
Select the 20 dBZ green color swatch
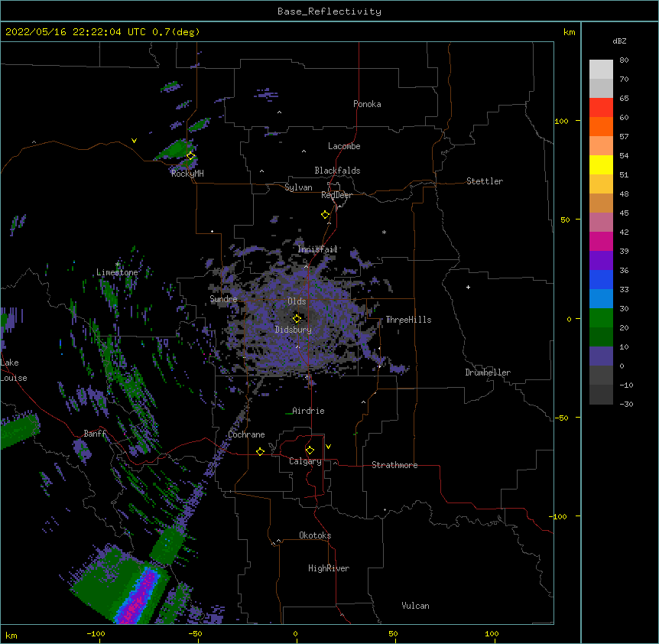(x=601, y=337)
